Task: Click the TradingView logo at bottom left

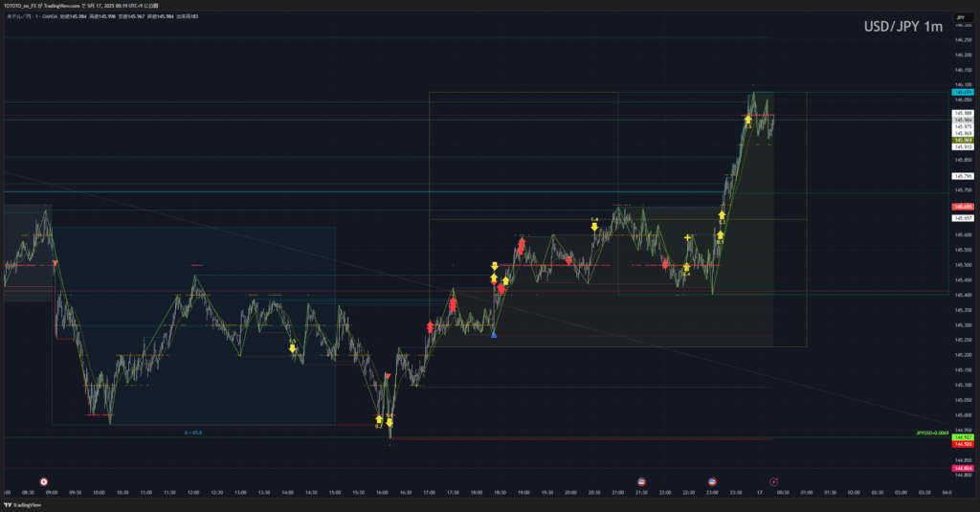Action: click(x=23, y=505)
